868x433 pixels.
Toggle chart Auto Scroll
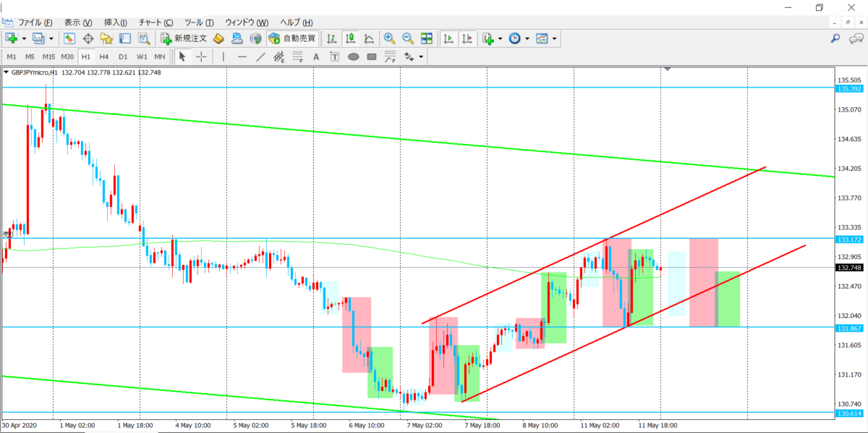(448, 38)
